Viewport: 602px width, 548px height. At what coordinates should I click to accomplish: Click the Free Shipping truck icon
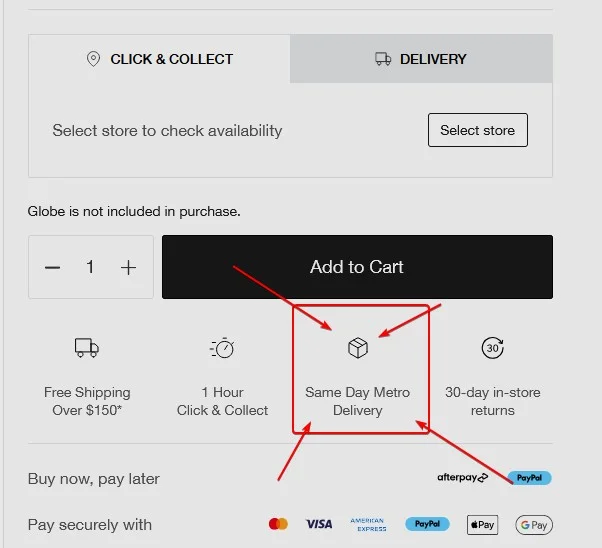[87, 348]
